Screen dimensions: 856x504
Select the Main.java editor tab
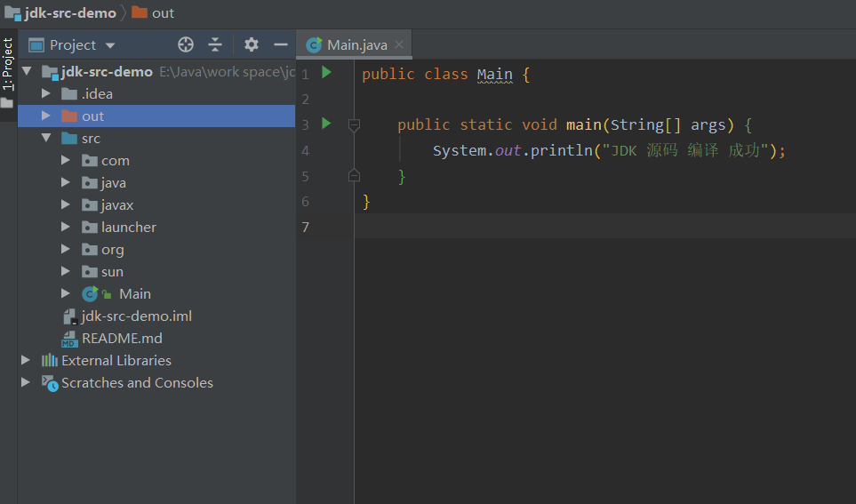pyautogui.click(x=355, y=44)
